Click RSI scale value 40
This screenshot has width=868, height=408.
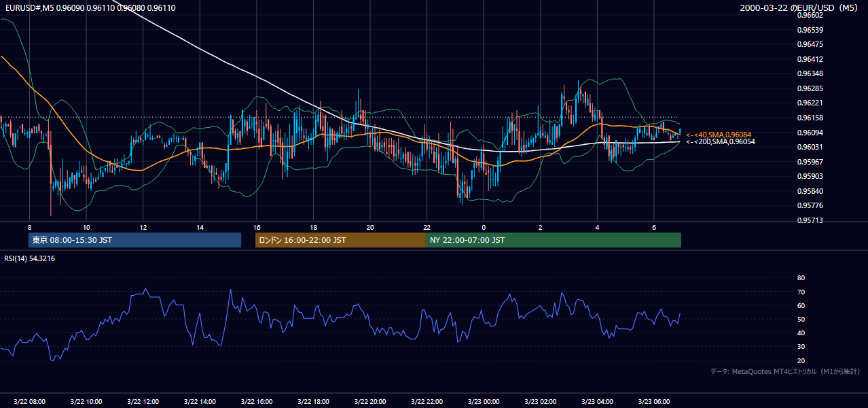(x=801, y=333)
